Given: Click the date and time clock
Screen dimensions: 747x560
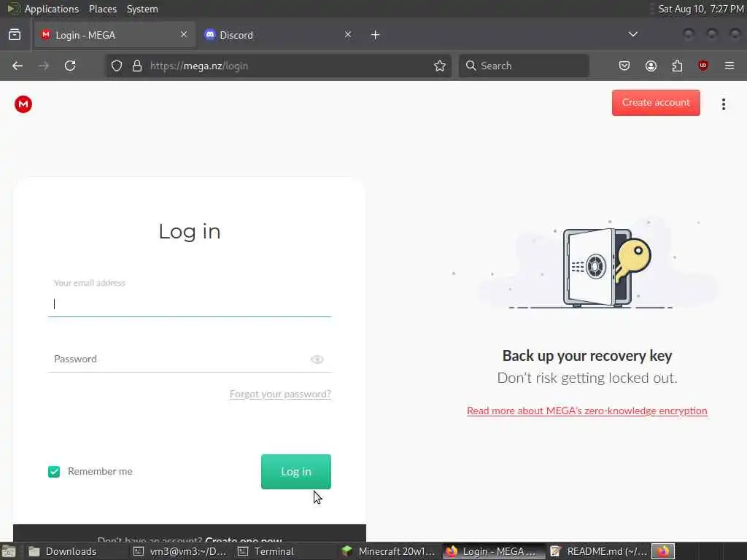Looking at the screenshot, I should [700, 9].
